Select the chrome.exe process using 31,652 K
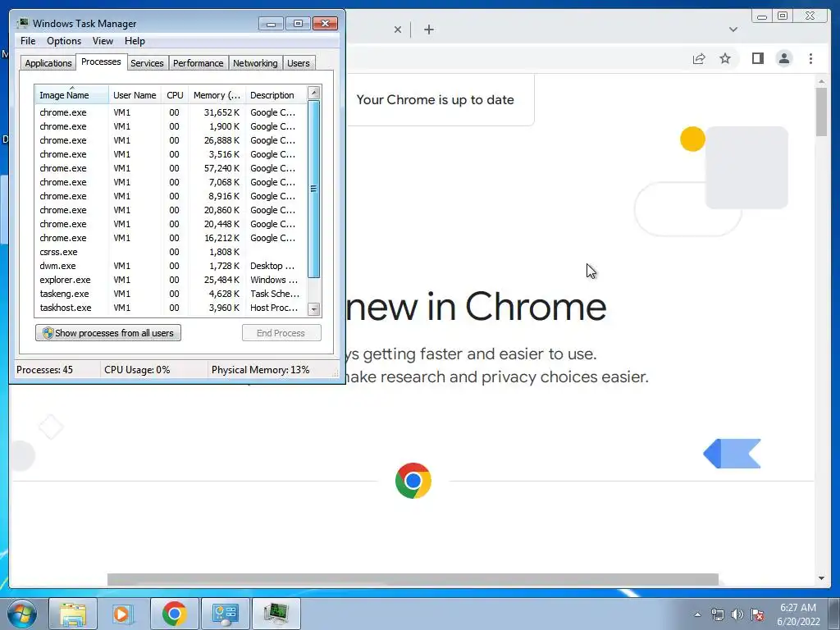This screenshot has width=840, height=630. 171,112
